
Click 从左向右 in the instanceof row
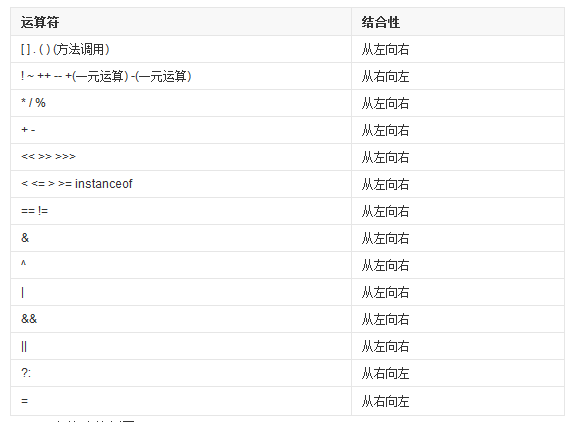click(385, 184)
